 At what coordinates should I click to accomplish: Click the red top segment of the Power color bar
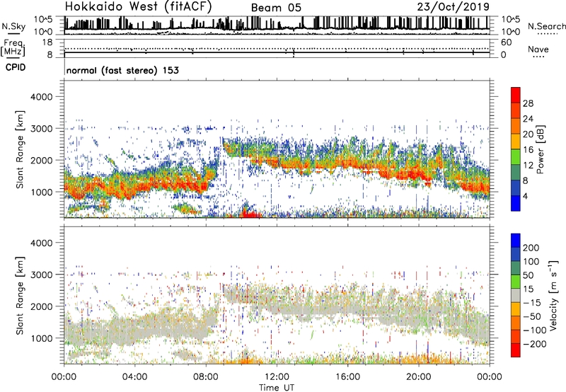pyautogui.click(x=516, y=95)
